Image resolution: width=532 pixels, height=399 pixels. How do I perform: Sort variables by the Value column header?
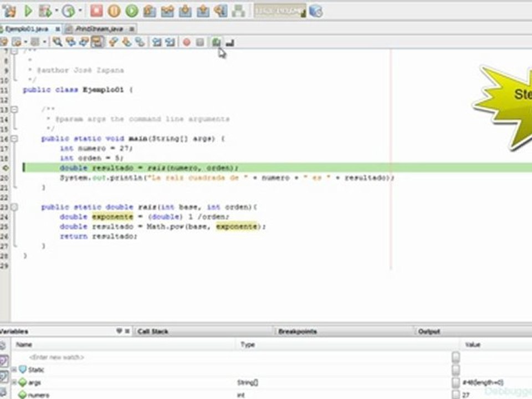point(496,344)
